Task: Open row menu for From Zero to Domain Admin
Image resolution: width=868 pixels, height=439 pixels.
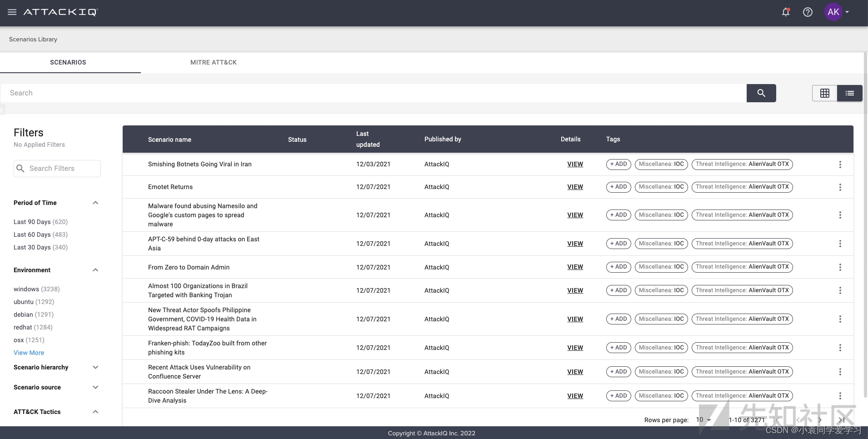Action: (840, 267)
